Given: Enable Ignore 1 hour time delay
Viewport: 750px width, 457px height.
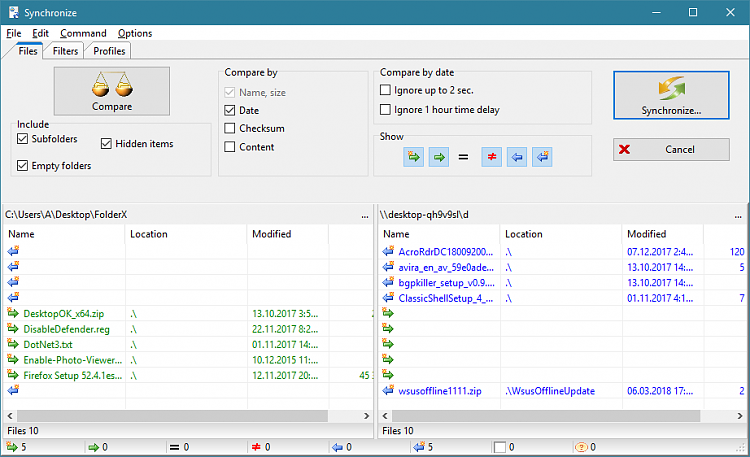Looking at the screenshot, I should (386, 110).
